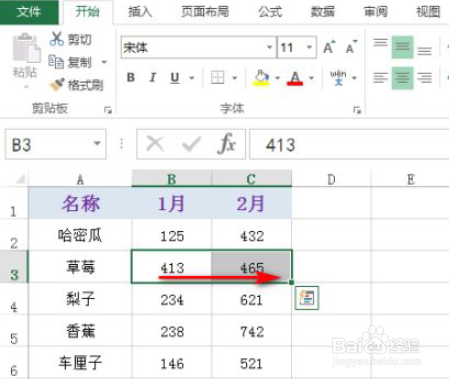
Task: Expand the font name dropdown
Action: pyautogui.click(x=269, y=47)
